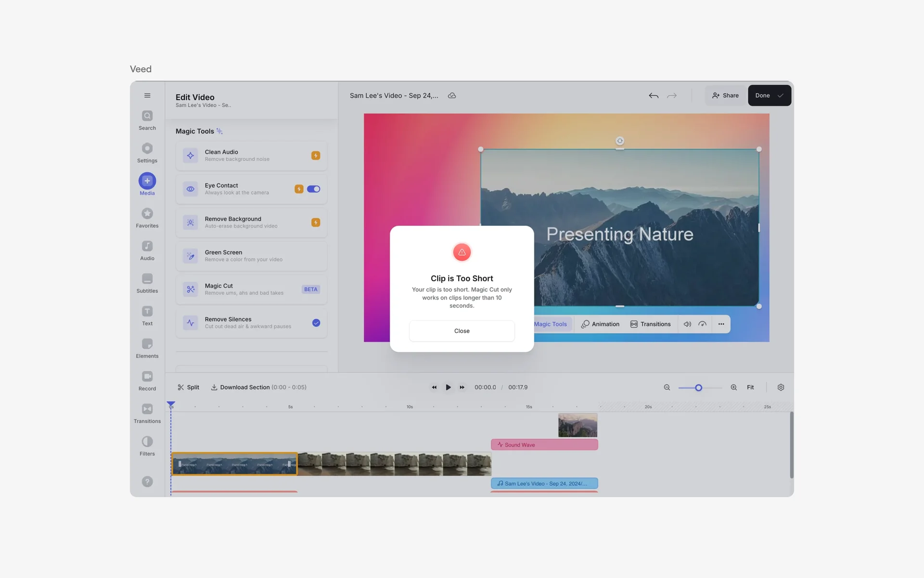Uncheck Remove Silences in Magic Tools
This screenshot has height=578, width=924.
tap(316, 323)
